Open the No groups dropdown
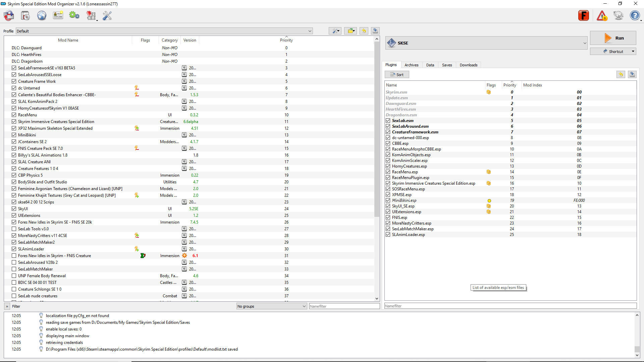Viewport: 644px width, 362px height. pyautogui.click(x=272, y=306)
